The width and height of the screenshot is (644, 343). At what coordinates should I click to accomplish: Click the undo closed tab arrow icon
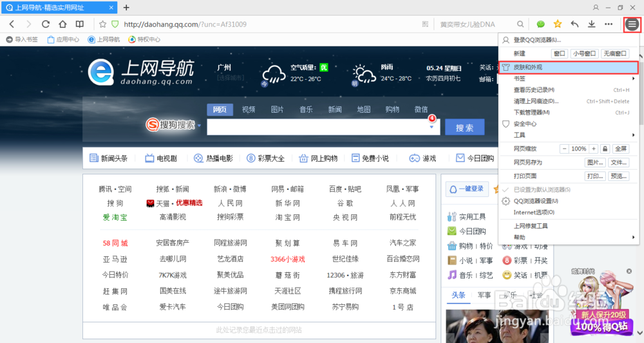pyautogui.click(x=574, y=24)
